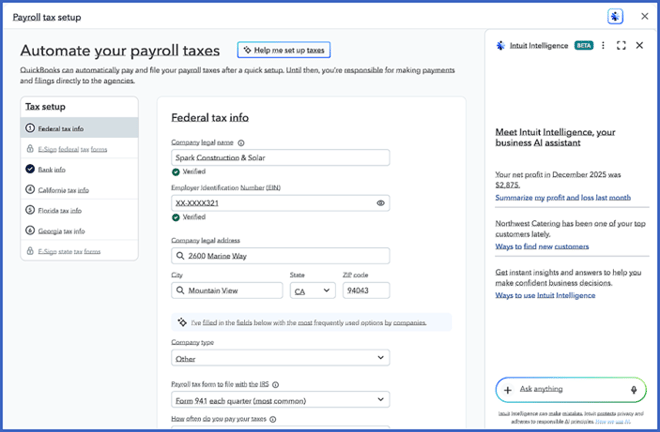
Task: Click info icon beside How often do you pay
Action: pyautogui.click(x=273, y=419)
